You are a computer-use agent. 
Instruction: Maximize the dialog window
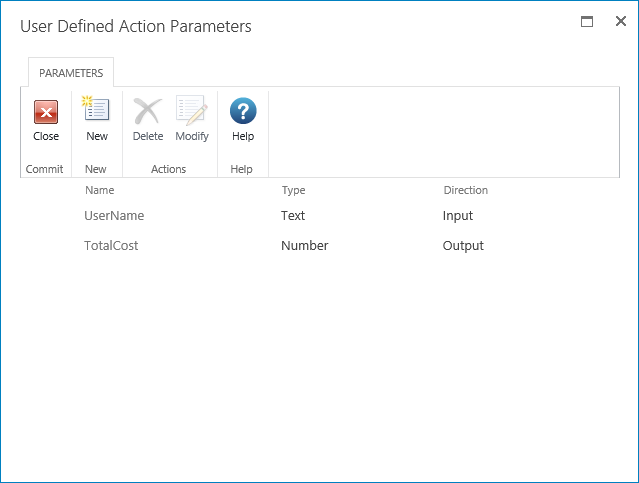point(587,21)
